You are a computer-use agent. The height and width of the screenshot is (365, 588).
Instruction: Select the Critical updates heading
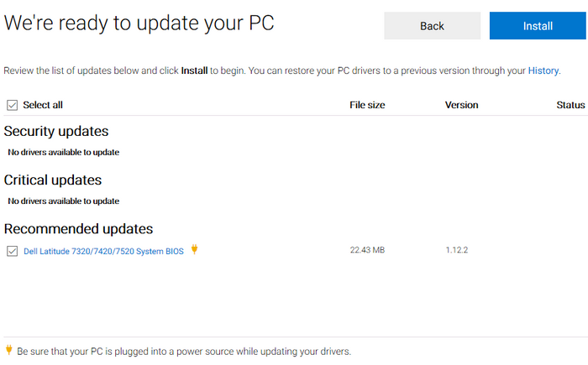[53, 180]
